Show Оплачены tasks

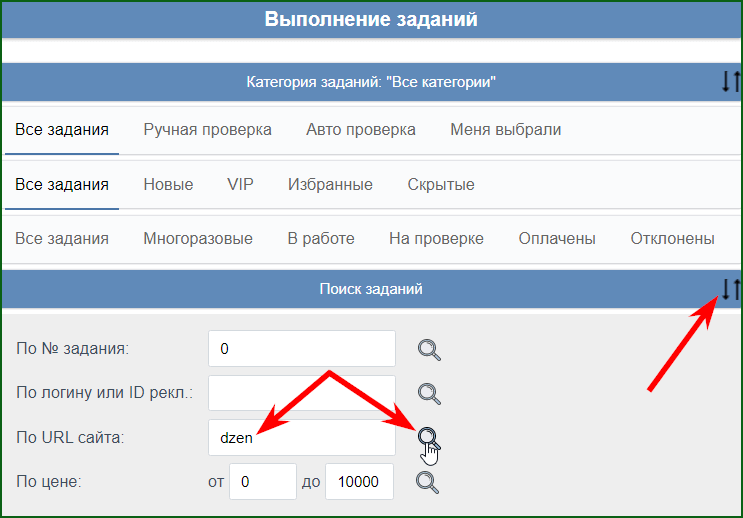[x=557, y=238]
